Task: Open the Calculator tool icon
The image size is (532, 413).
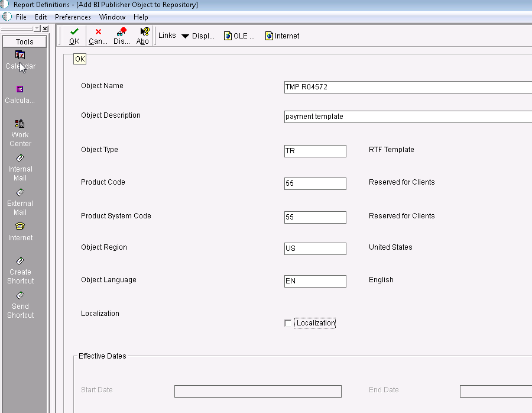Action: (20, 89)
